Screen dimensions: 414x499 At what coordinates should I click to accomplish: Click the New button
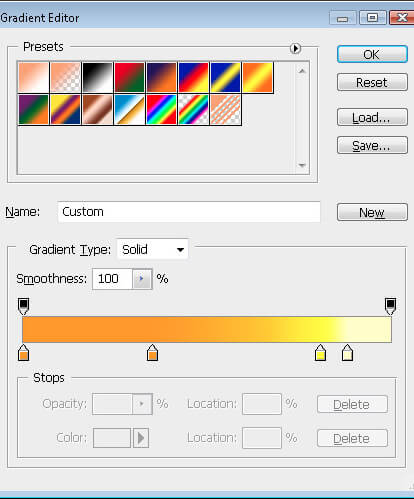pos(372,212)
